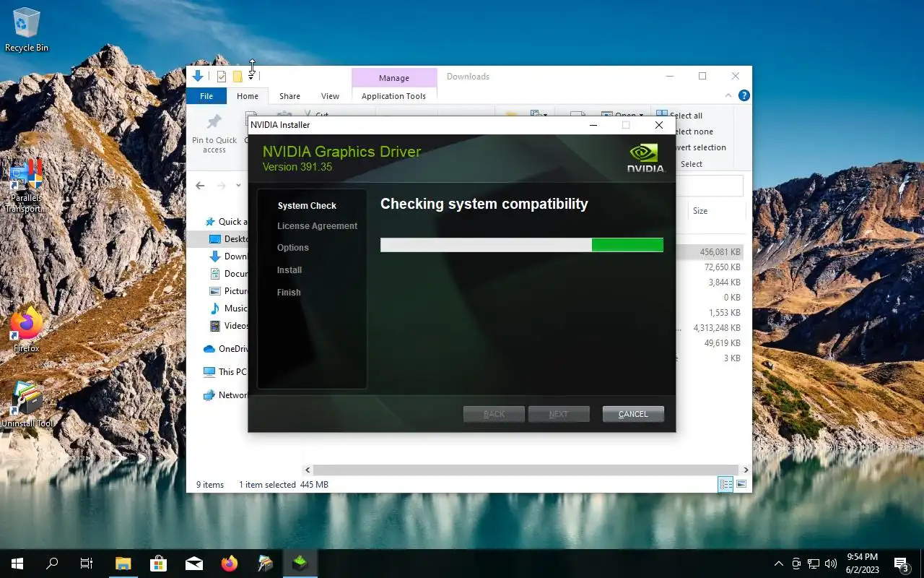Select This PC in Explorer navigation
The height and width of the screenshot is (578, 924).
225,372
